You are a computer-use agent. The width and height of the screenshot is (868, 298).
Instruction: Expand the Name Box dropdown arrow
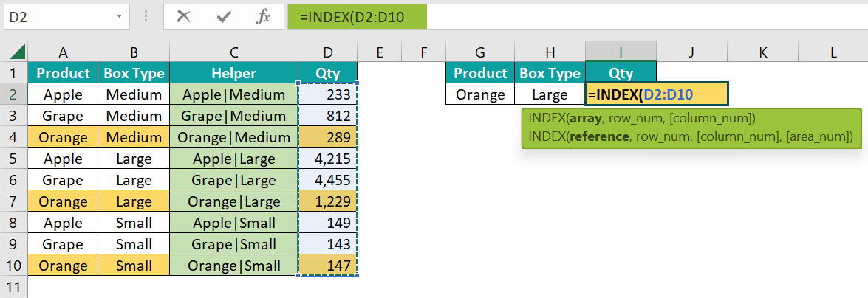[119, 17]
